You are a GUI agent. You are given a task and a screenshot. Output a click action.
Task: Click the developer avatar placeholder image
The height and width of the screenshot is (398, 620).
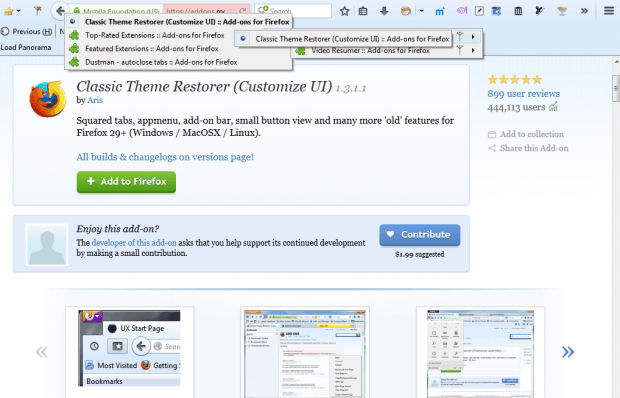(x=47, y=245)
